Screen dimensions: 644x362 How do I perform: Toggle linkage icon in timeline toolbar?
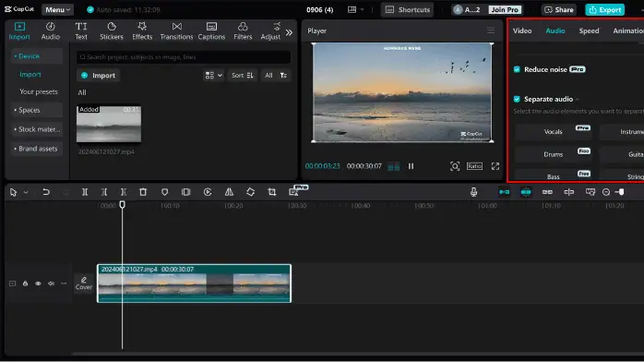pos(547,192)
